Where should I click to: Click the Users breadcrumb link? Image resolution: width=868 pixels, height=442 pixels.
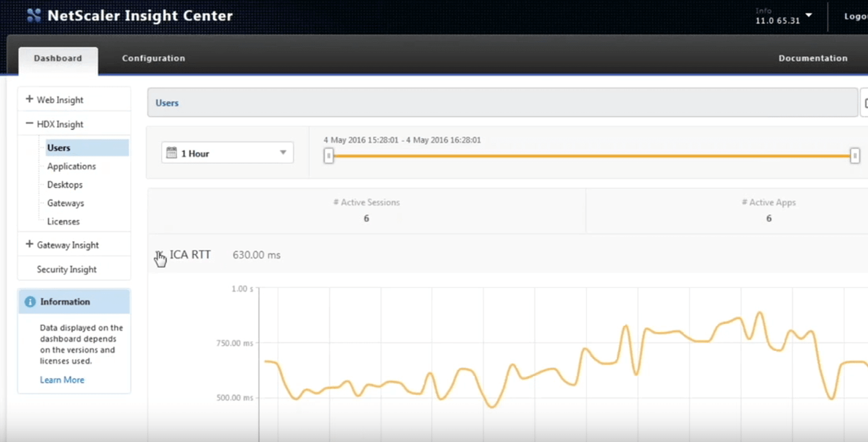click(167, 103)
